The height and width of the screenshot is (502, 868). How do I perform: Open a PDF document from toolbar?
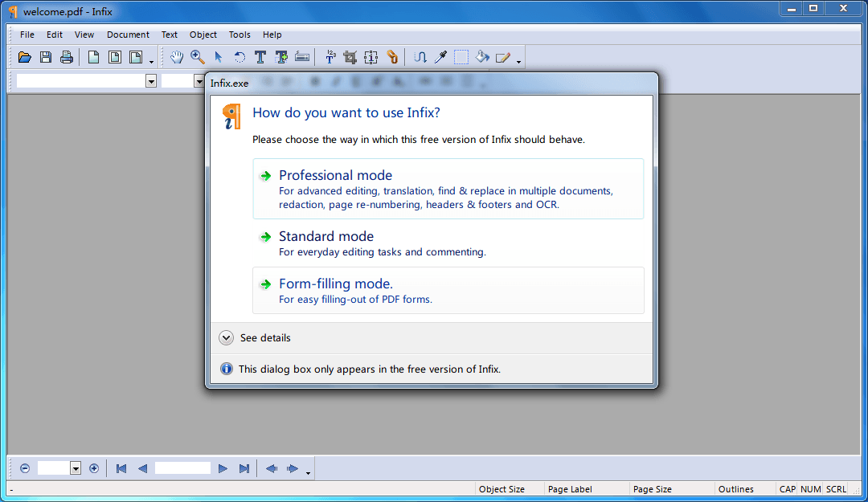pyautogui.click(x=24, y=57)
